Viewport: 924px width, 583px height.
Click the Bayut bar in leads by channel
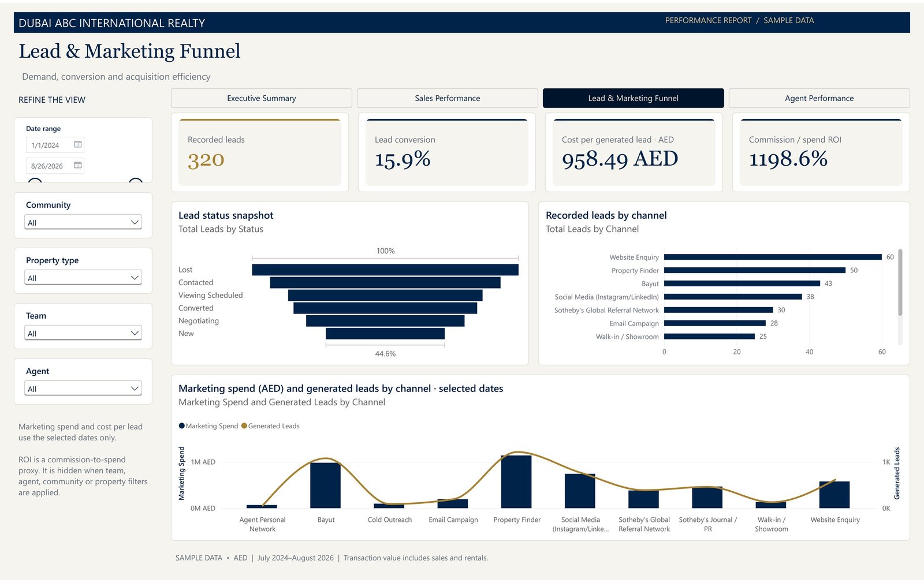(x=742, y=283)
